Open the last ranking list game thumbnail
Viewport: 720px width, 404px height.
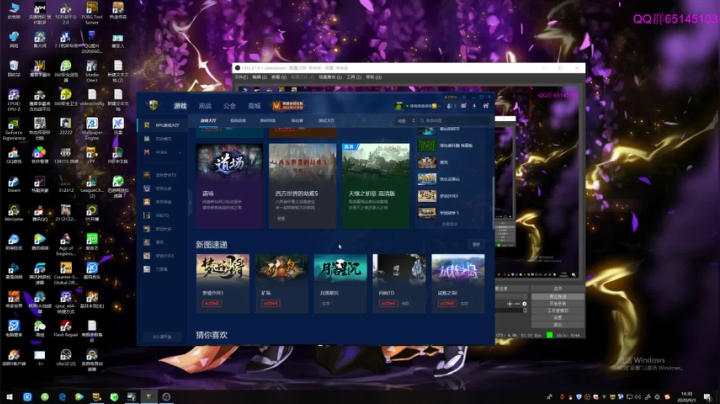tap(427, 213)
